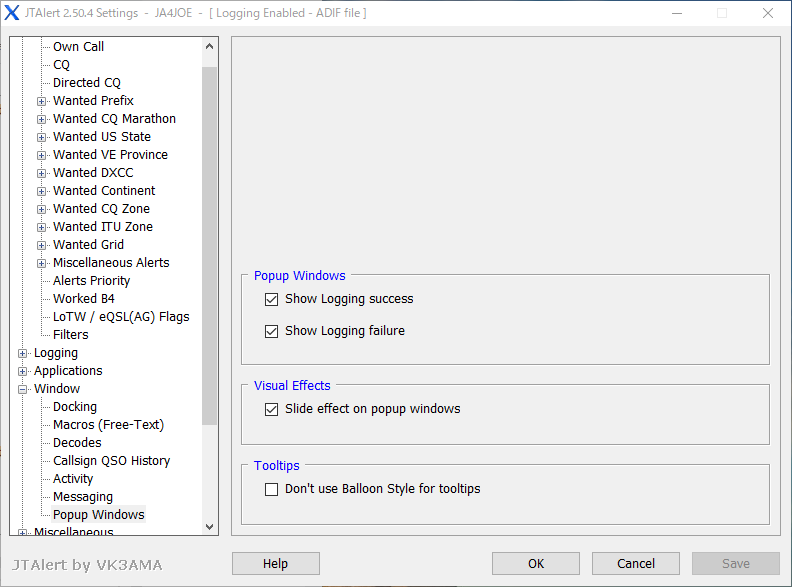Viewport: 792px width, 587px height.
Task: Click the settings tree scrollbar thumb
Action: pos(210,246)
